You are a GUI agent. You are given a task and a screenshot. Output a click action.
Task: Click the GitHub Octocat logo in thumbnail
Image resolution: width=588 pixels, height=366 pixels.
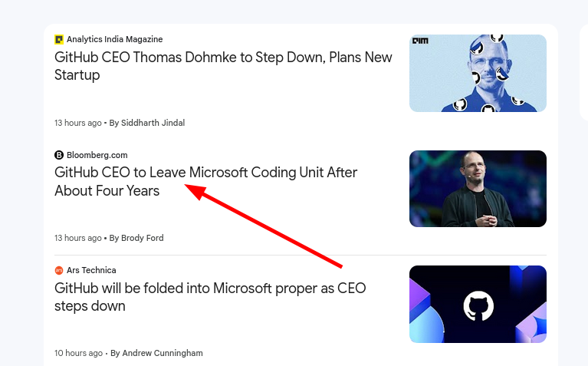coord(478,306)
